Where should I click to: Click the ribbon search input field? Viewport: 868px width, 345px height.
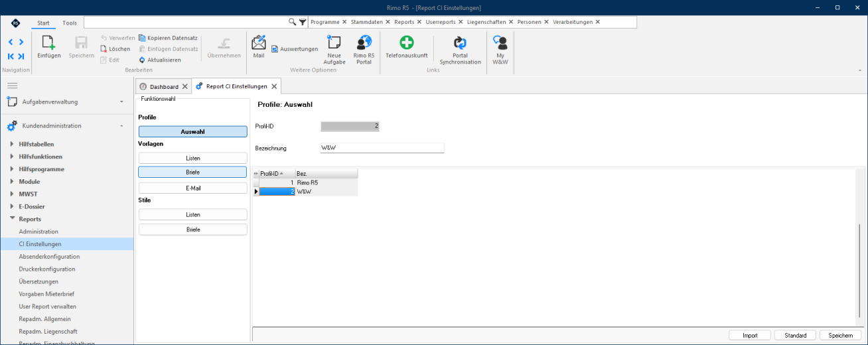(x=186, y=22)
